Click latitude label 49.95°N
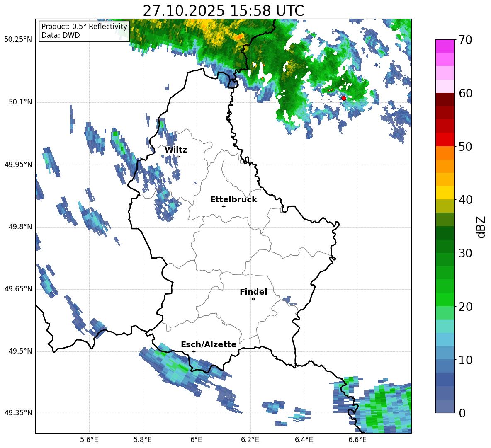This screenshot has height=448, width=491. point(18,164)
